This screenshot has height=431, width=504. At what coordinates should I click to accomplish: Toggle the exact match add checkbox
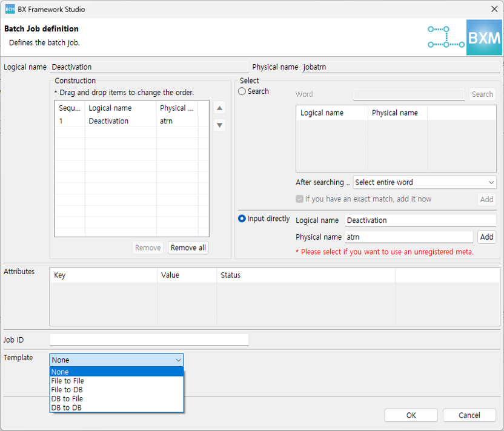(300, 199)
